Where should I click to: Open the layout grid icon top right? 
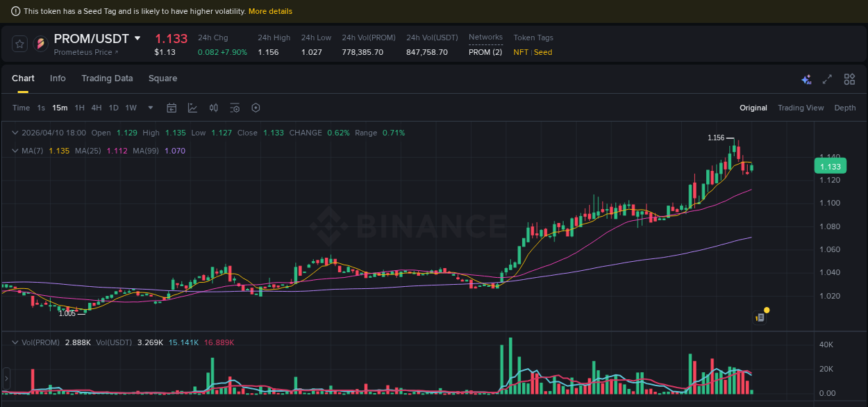coord(849,79)
